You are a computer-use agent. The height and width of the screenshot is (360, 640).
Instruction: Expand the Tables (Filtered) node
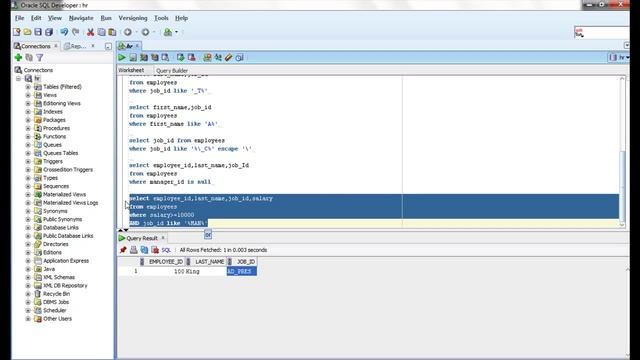pyautogui.click(x=28, y=87)
